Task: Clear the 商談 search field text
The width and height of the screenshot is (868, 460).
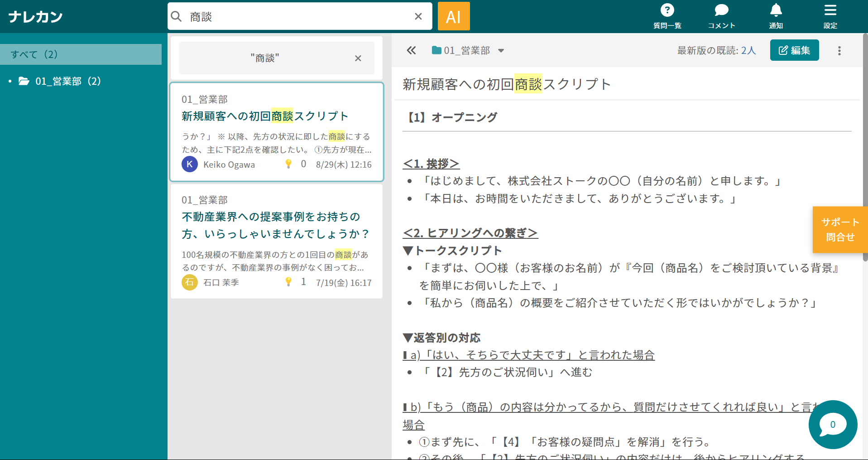Action: coord(418,16)
